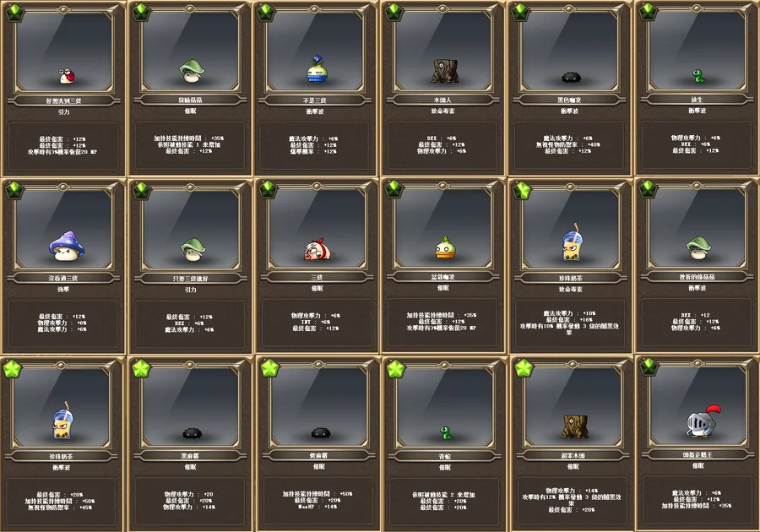Click the bright star badge on 青蛇 card
Viewport: 760px width, 532px height.
396,369
